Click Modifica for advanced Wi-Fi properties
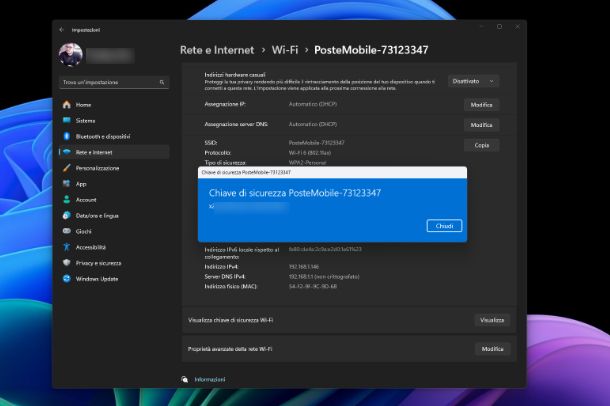This screenshot has width=610, height=406. 492,349
